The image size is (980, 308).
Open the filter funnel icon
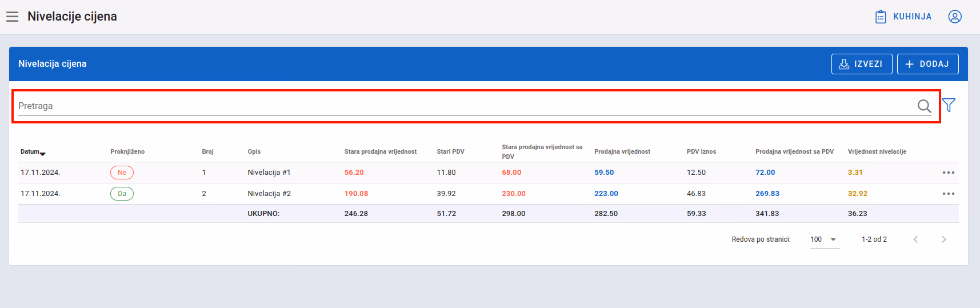[x=949, y=105]
